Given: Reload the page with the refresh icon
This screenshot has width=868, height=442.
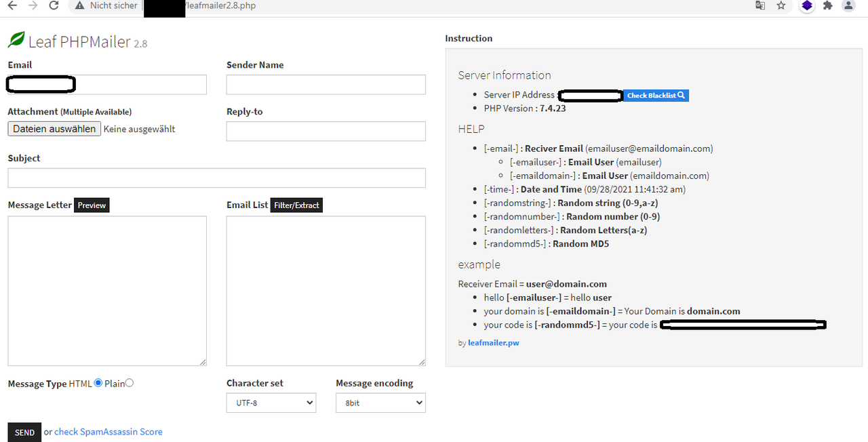Looking at the screenshot, I should (x=54, y=5).
